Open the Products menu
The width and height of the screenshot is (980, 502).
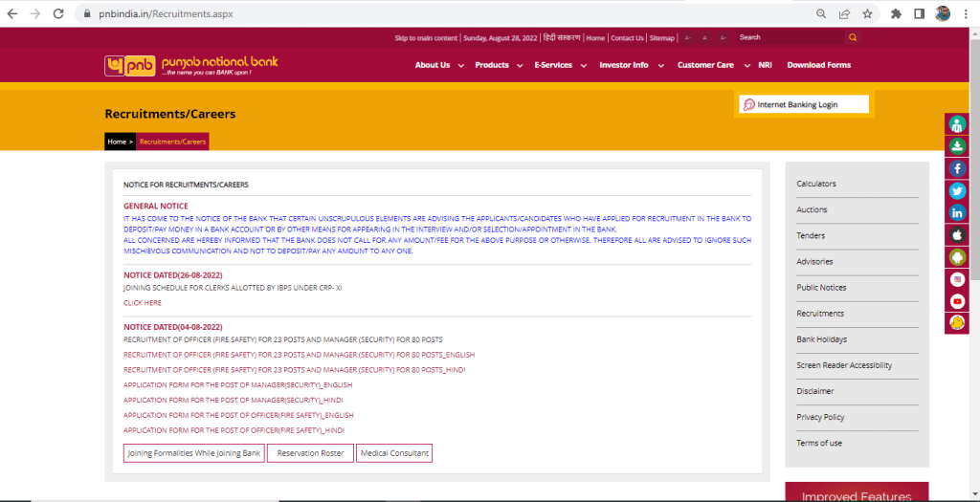pyautogui.click(x=492, y=65)
